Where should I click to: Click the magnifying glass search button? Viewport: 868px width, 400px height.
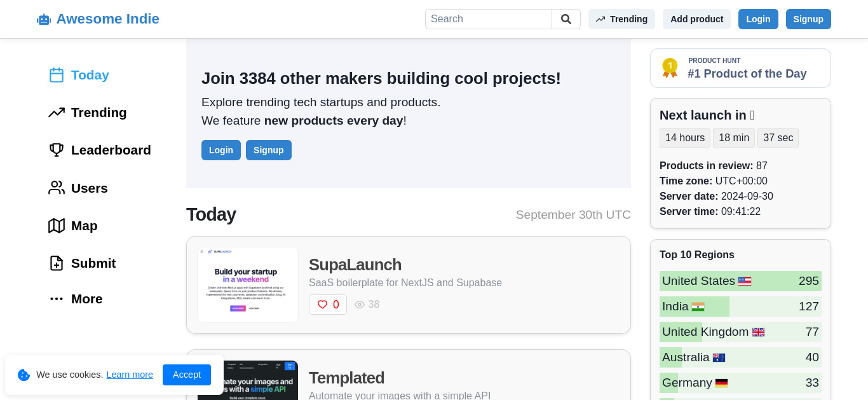(x=566, y=19)
